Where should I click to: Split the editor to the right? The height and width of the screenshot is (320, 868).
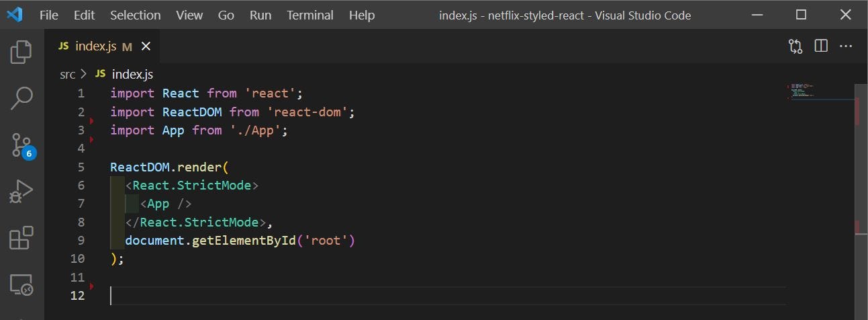point(821,46)
